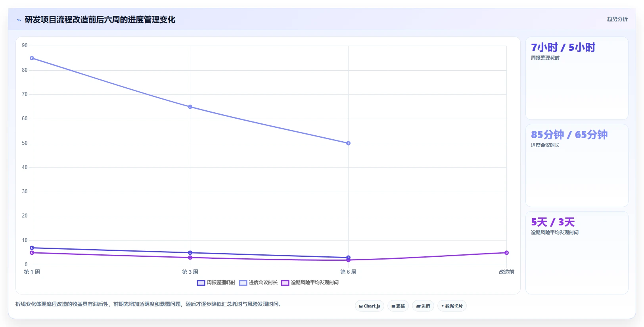Click the 改造前 axis label
The height and width of the screenshot is (327, 644).
[x=506, y=272]
